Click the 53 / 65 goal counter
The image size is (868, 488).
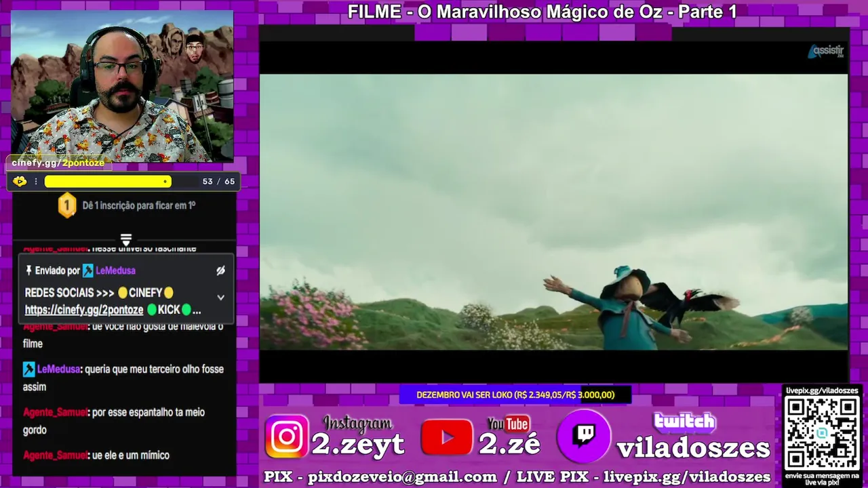coord(218,182)
